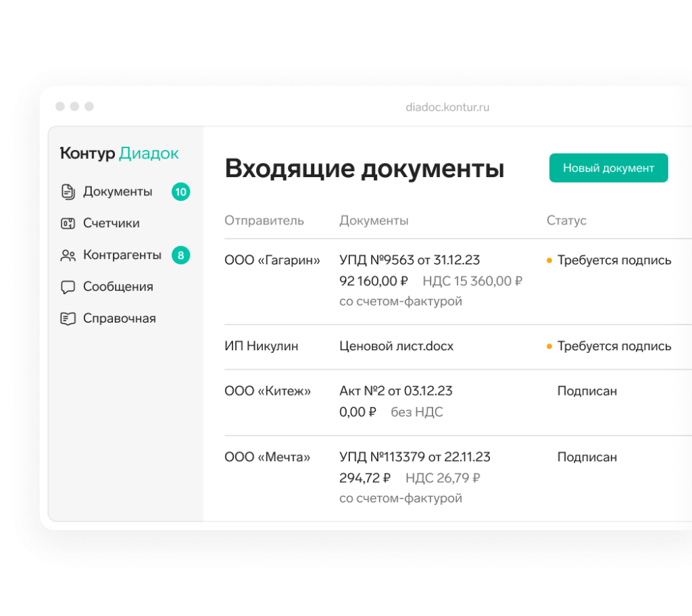Image resolution: width=692 pixels, height=616 pixels.
Task: Click the Сообщения speech bubble icon
Action: tap(68, 287)
